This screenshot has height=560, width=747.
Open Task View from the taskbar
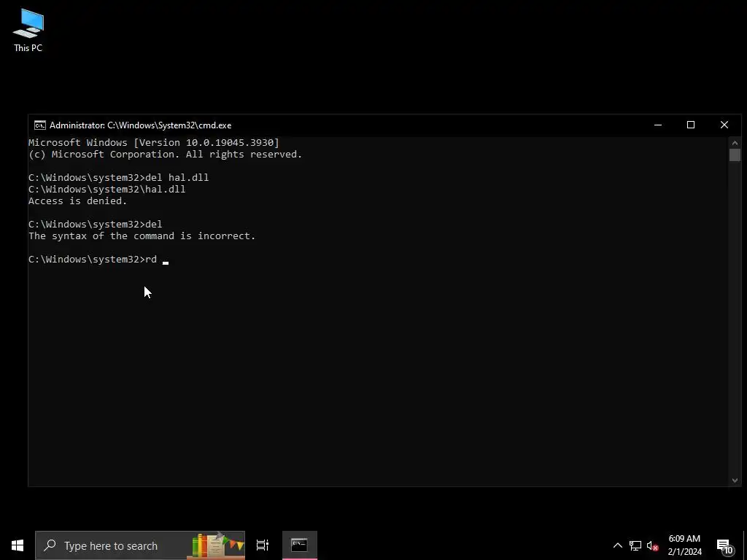pos(263,545)
